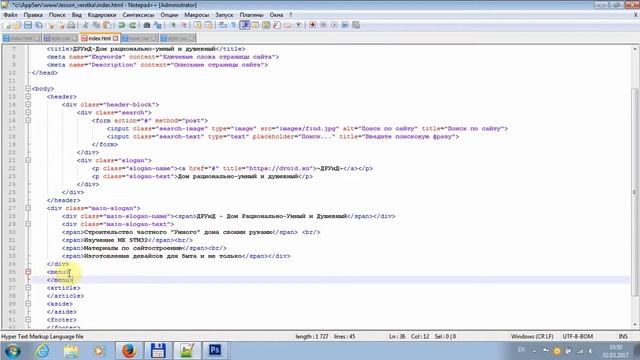Screen dimensions: 640x360
Task: Click UTF-8-BOM encoding in status bar
Action: pos(578,337)
